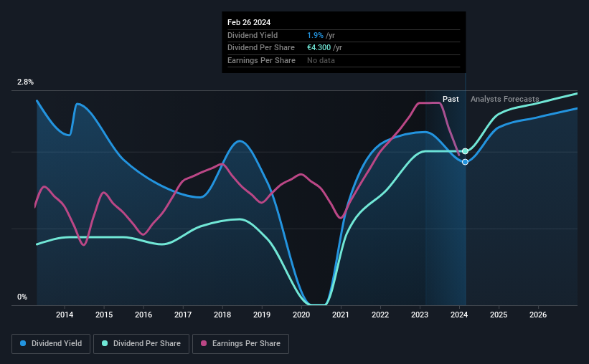Toggle the Dividend Per Share legend series

[141, 344]
